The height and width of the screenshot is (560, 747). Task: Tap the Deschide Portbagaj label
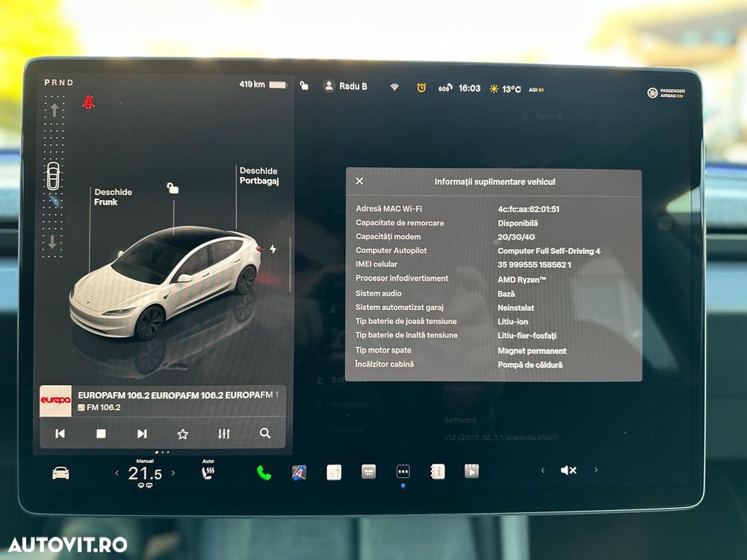click(259, 175)
